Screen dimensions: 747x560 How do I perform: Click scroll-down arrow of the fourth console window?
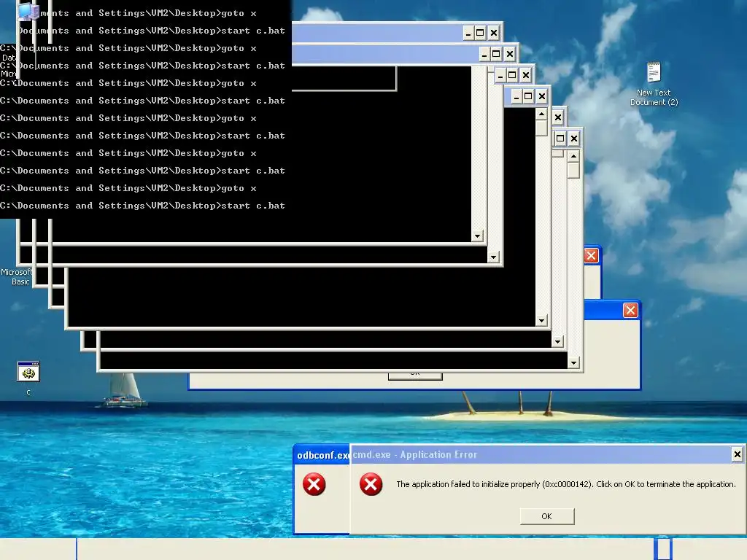click(x=541, y=321)
